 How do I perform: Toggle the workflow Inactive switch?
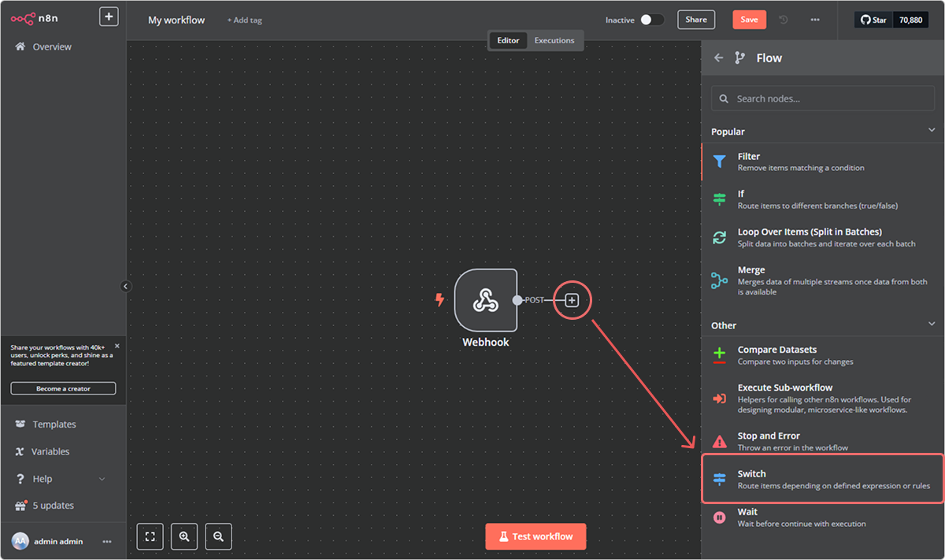(x=651, y=20)
